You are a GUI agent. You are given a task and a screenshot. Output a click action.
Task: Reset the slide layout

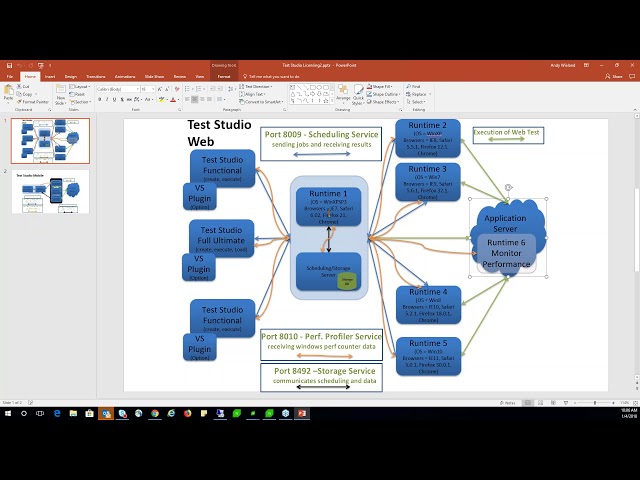(77, 94)
